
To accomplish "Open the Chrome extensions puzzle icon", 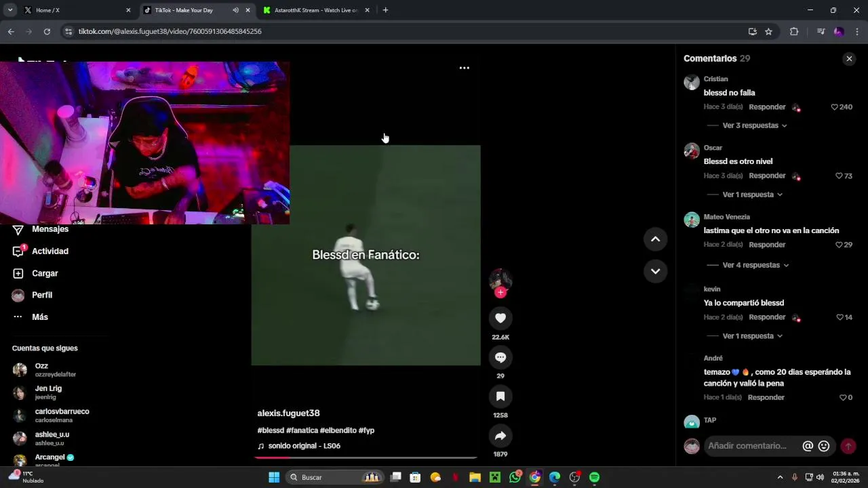I will [794, 31].
